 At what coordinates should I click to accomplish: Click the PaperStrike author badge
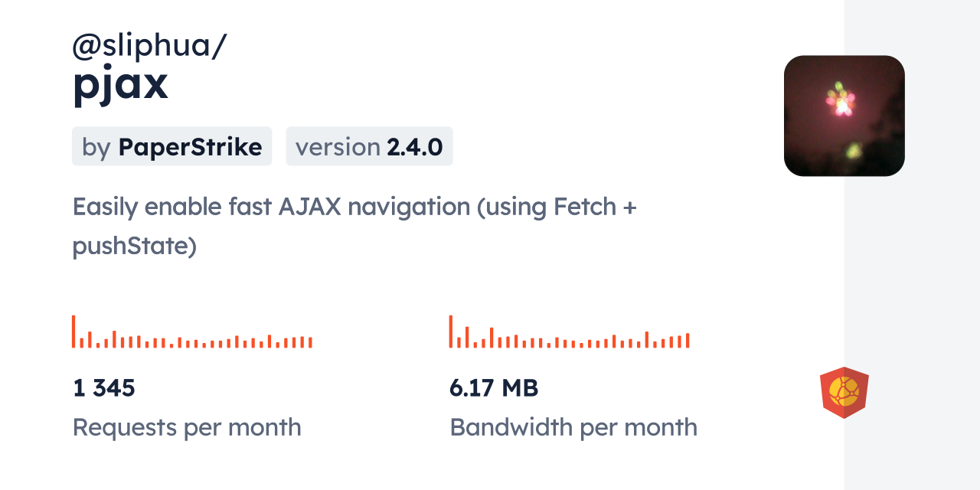[171, 146]
